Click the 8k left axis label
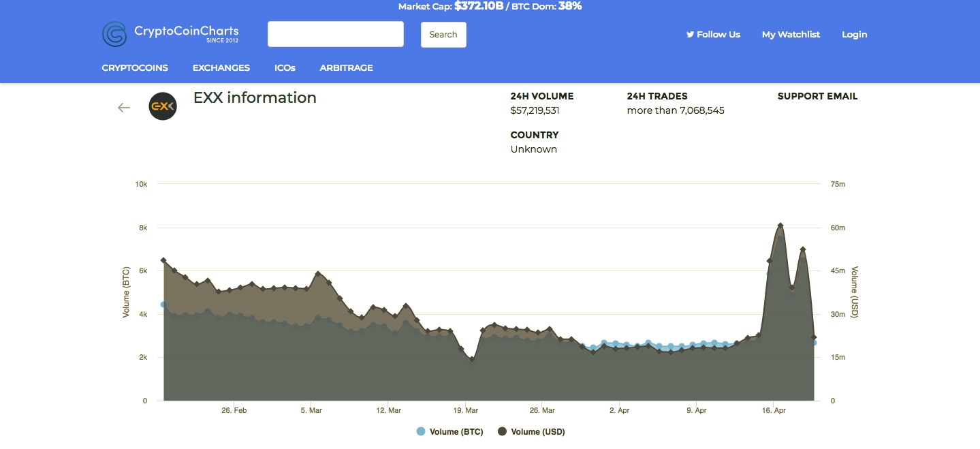Screen dimensions: 980x449 point(143,228)
